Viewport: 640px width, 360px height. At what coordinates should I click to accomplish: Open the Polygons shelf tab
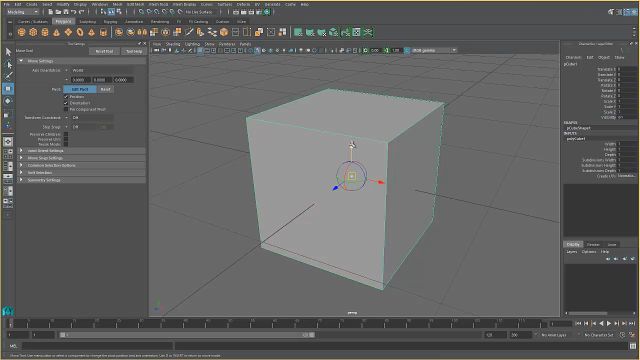[x=63, y=21]
